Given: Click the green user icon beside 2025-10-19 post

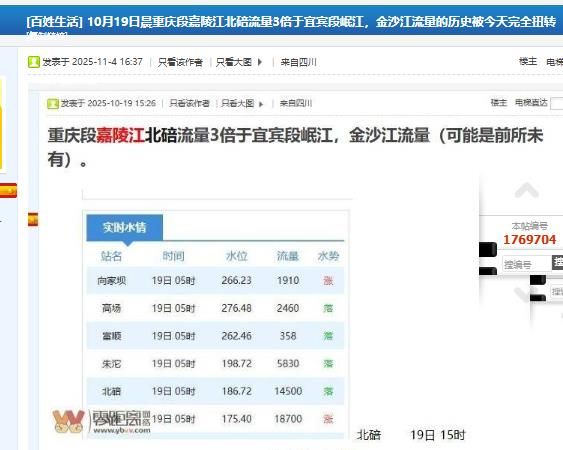Looking at the screenshot, I should pyautogui.click(x=52, y=104).
